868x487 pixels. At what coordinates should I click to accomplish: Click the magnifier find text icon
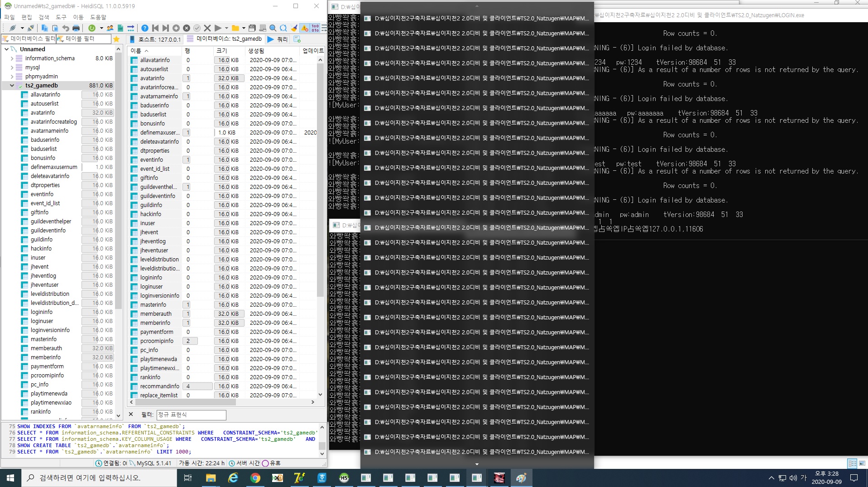click(273, 28)
